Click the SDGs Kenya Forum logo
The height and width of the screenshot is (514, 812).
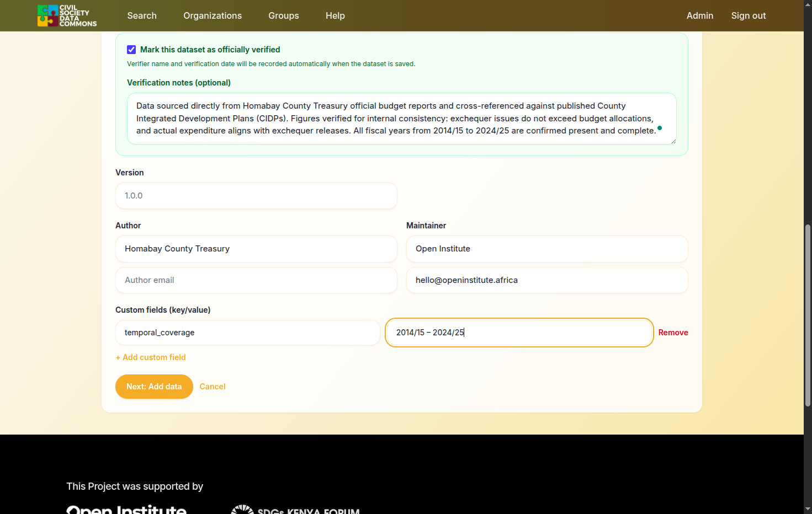pyautogui.click(x=295, y=509)
